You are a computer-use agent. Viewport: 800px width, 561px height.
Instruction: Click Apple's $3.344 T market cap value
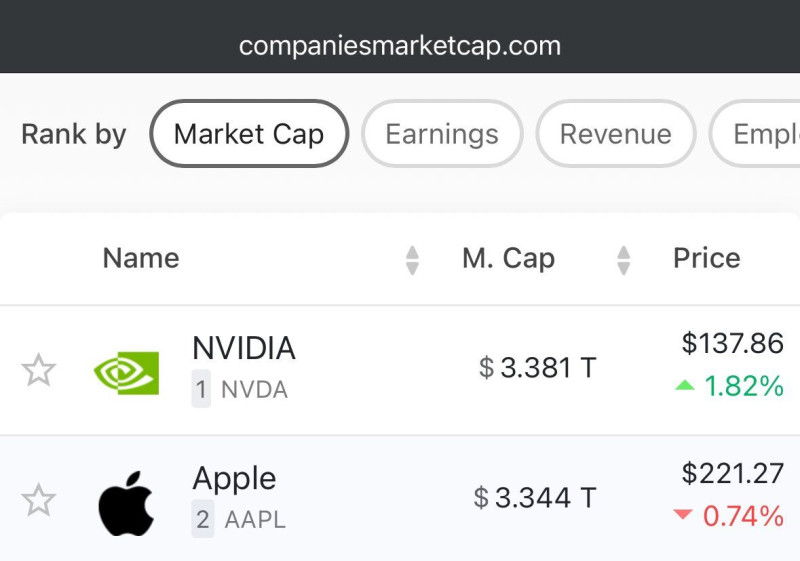pos(535,498)
